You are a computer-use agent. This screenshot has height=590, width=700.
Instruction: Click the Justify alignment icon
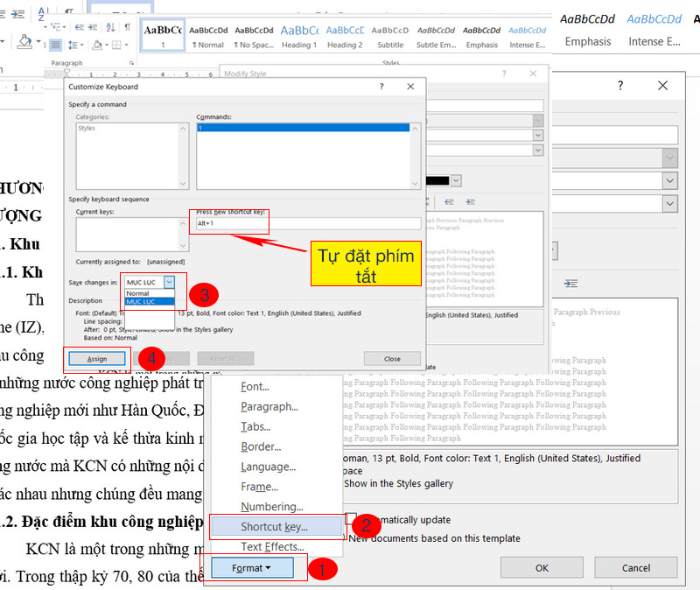[x=55, y=45]
